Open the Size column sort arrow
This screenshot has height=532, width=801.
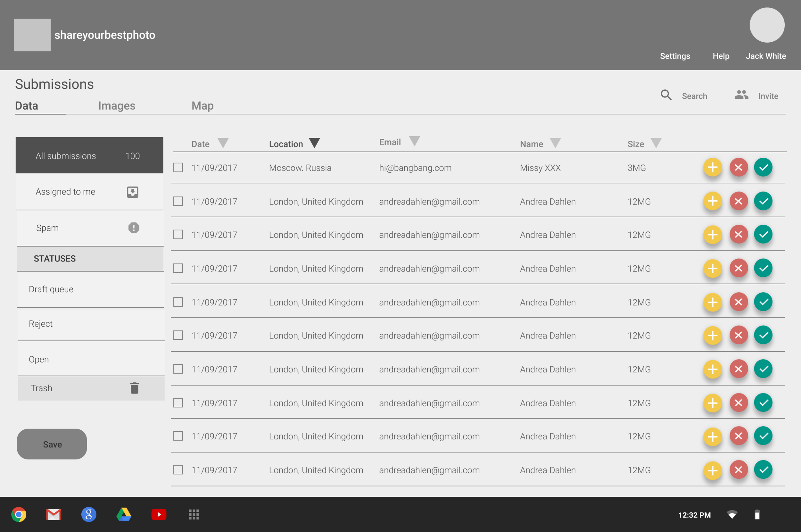656,143
